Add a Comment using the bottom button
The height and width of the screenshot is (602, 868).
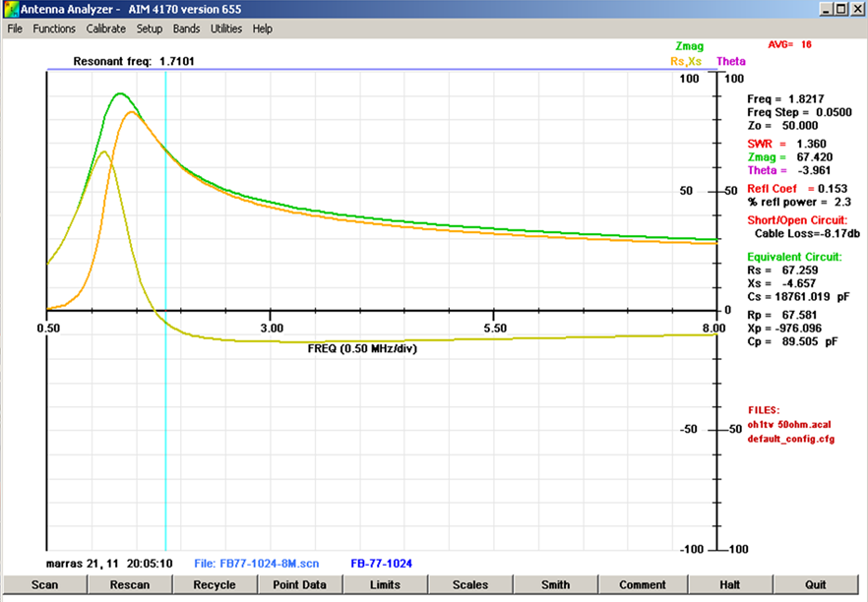point(642,584)
